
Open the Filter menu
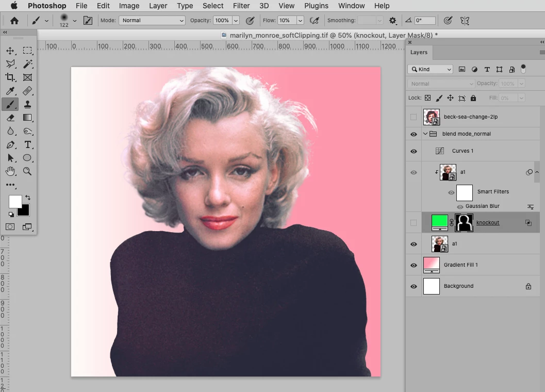[x=241, y=6]
